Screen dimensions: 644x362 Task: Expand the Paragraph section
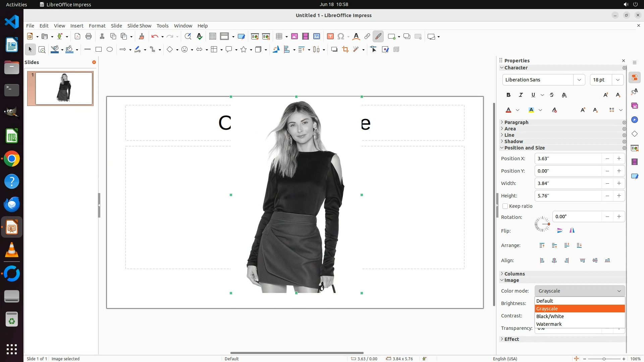pos(516,122)
